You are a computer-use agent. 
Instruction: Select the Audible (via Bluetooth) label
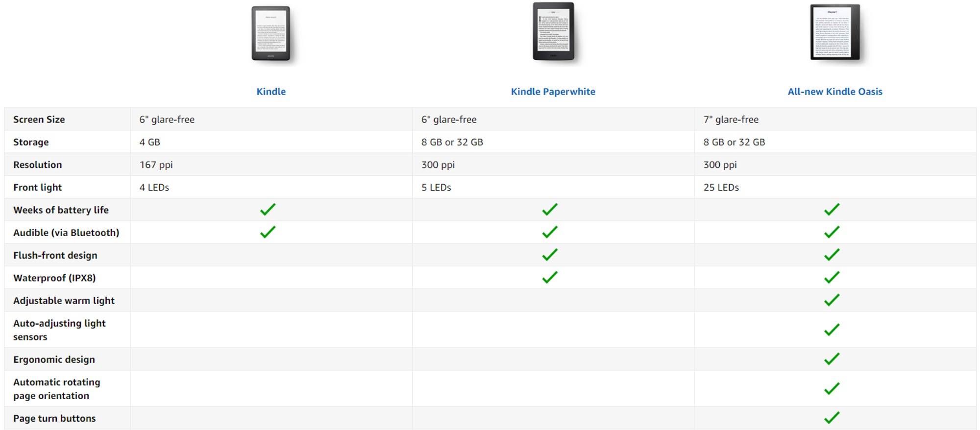[x=66, y=233]
